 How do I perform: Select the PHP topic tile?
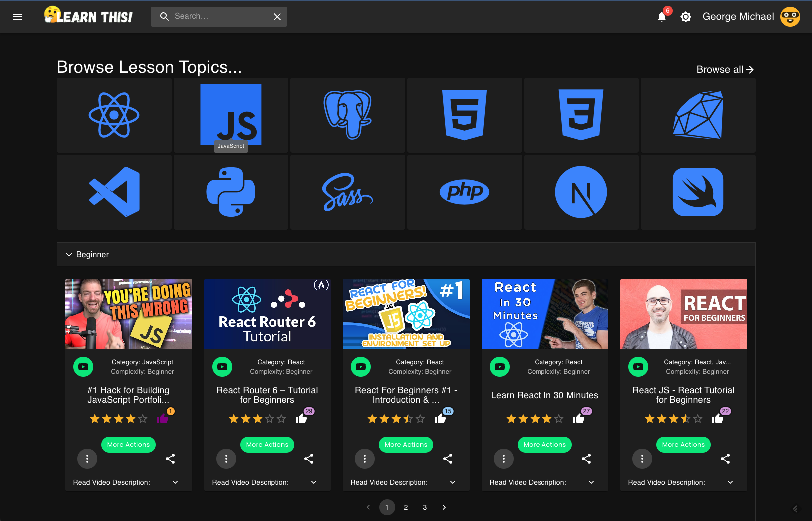(x=465, y=192)
